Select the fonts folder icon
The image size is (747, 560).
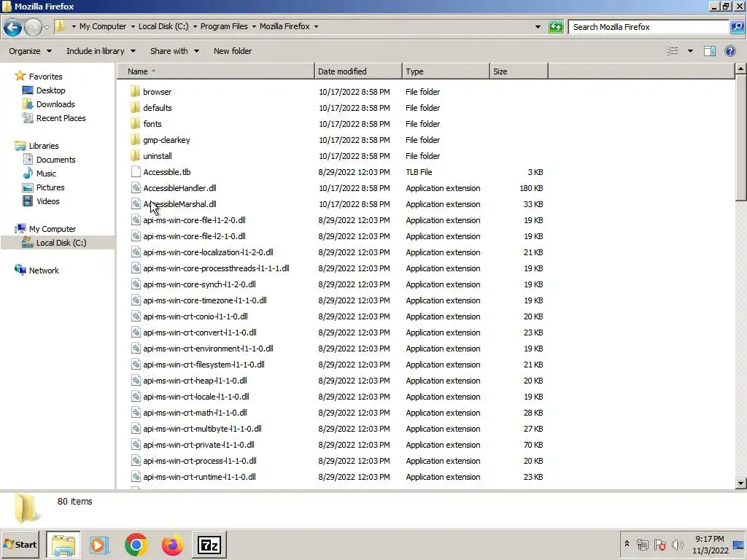click(x=135, y=124)
